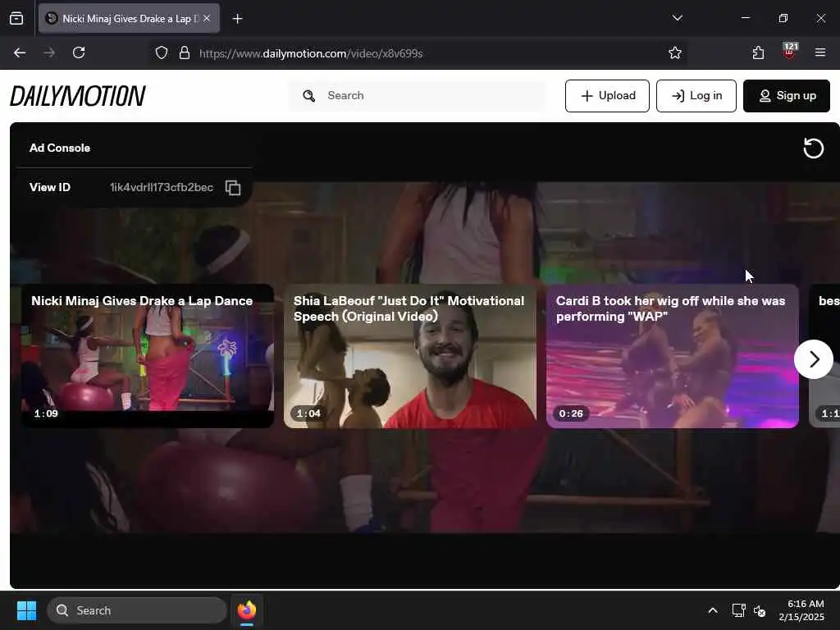Open the Firefox extensions puzzle icon
The width and height of the screenshot is (840, 630).
tap(758, 52)
